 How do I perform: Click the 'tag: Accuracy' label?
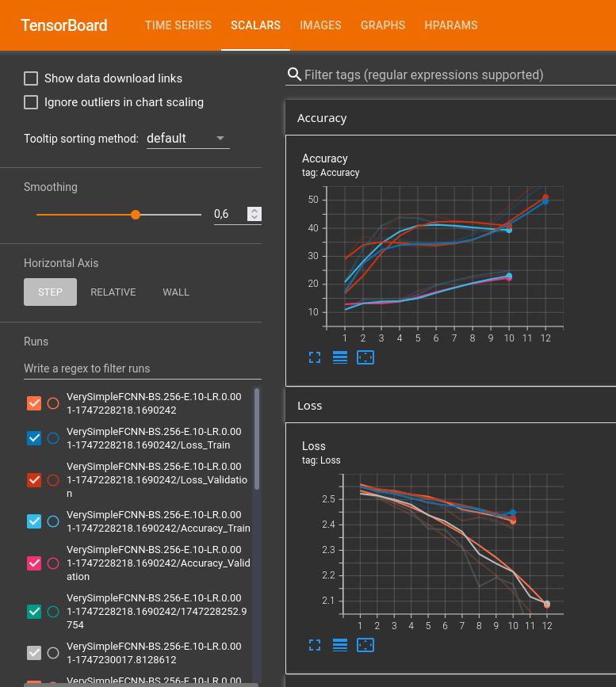coord(331,173)
